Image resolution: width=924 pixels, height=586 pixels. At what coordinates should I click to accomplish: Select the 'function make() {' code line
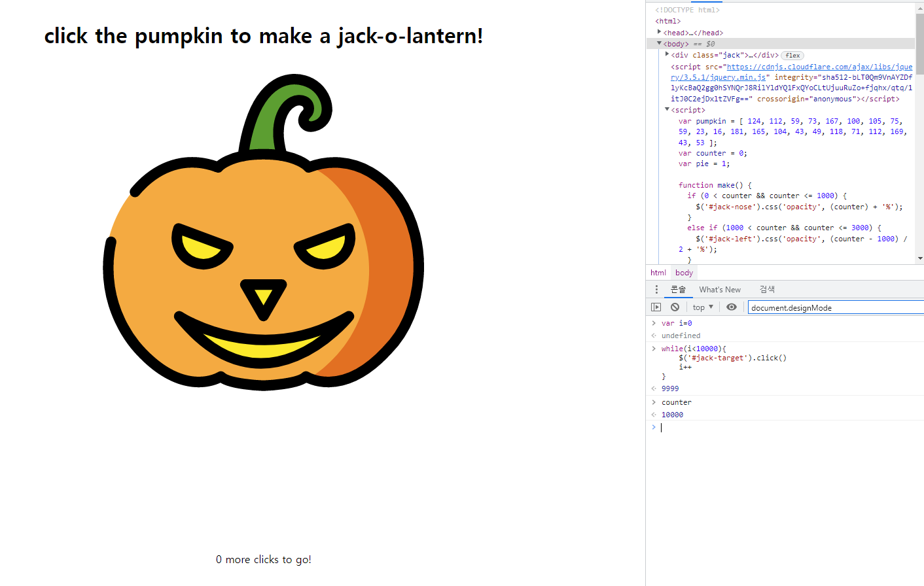click(715, 185)
